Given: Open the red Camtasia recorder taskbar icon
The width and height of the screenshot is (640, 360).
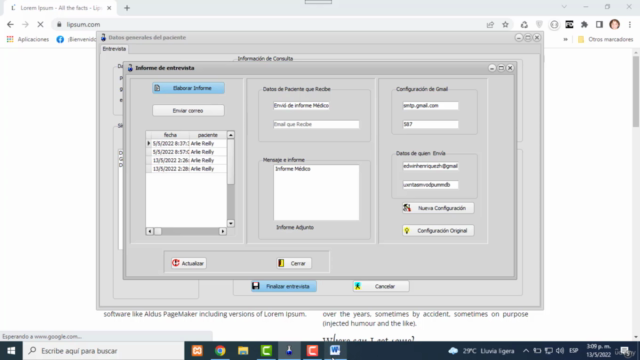Looking at the screenshot, I should (x=312, y=351).
